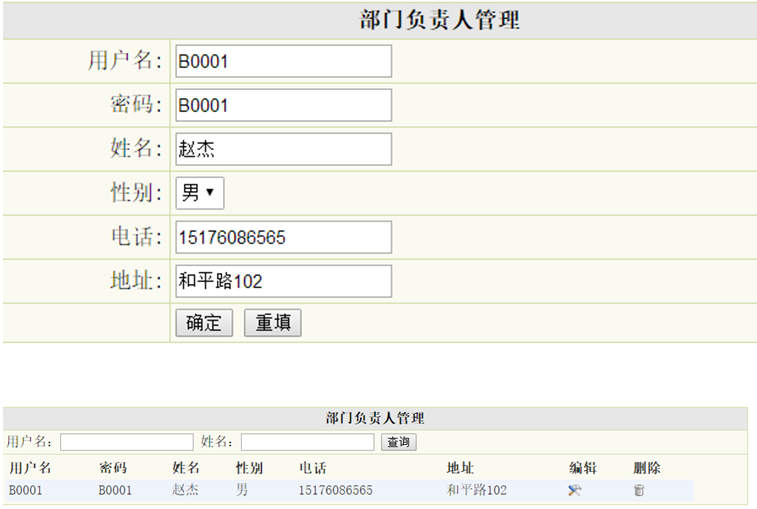Click the 电话 column header in table

pyautogui.click(x=312, y=467)
